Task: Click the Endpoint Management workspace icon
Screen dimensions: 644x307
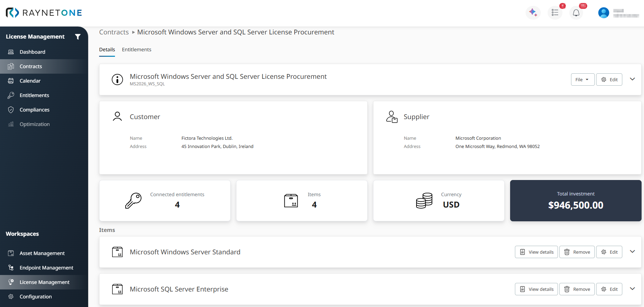Action: [x=11, y=268]
